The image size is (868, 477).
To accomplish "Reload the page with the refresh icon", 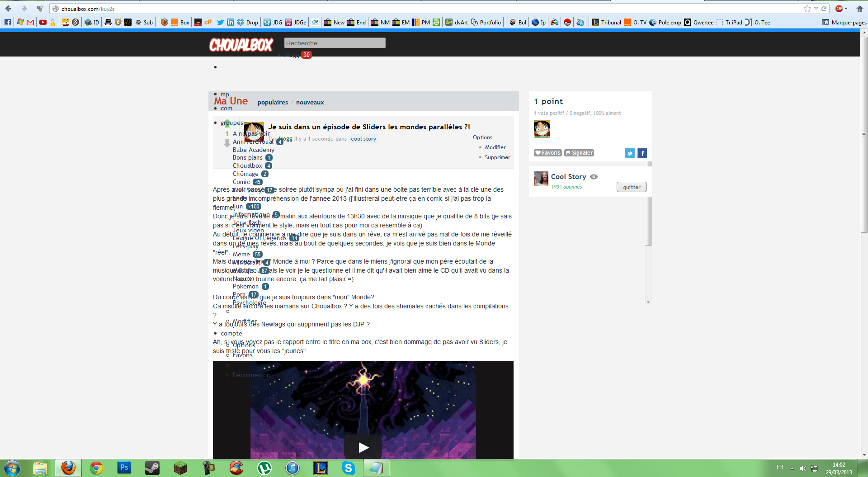I will [x=824, y=9].
